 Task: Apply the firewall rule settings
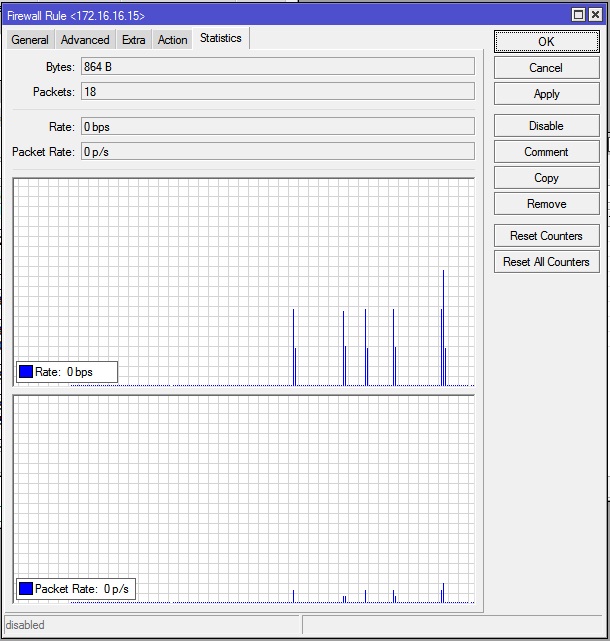coord(546,94)
